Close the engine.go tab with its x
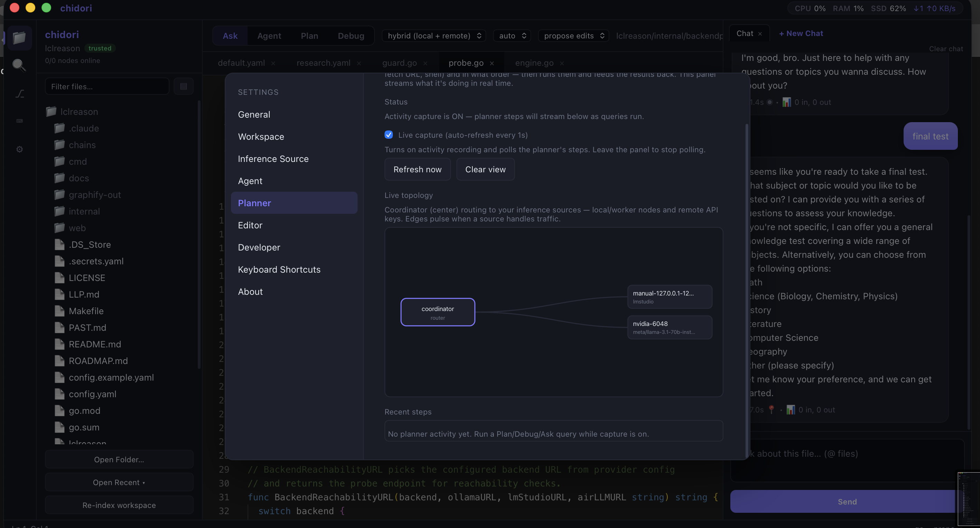 (562, 63)
